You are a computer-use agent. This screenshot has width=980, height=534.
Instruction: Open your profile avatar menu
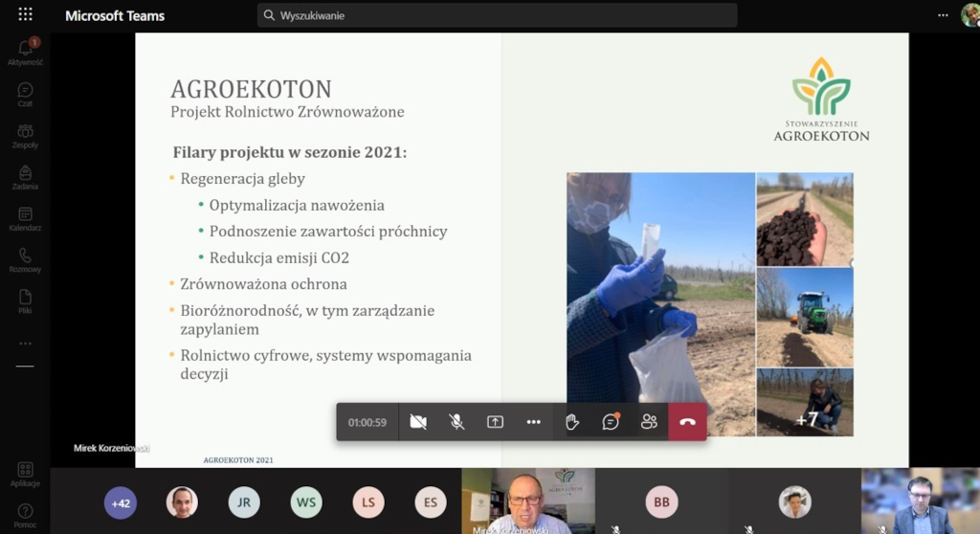click(x=970, y=15)
